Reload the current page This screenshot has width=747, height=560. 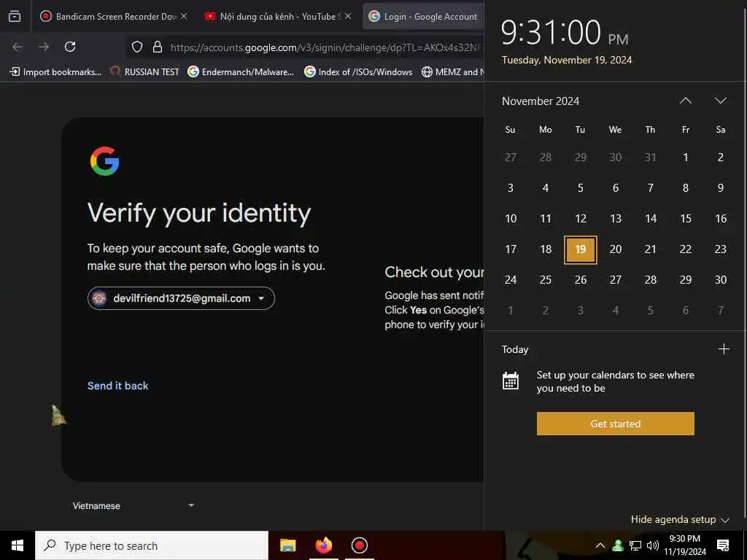[x=70, y=47]
